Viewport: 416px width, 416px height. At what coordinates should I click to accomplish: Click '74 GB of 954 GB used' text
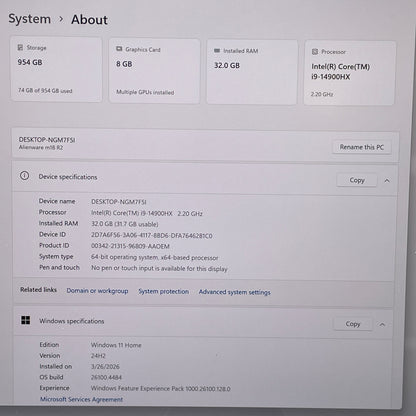coord(45,90)
